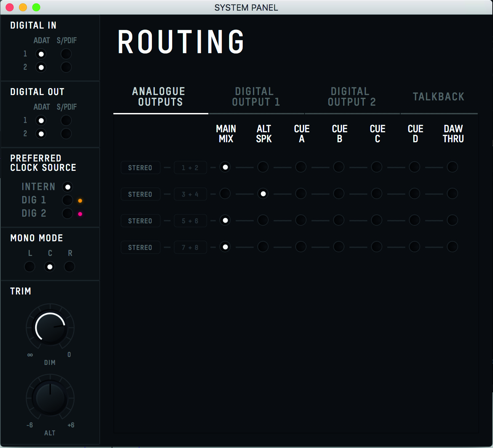Screen dimensions: 493x448
Task: Choose DIG 1 as preferred clock source
Action: click(67, 200)
